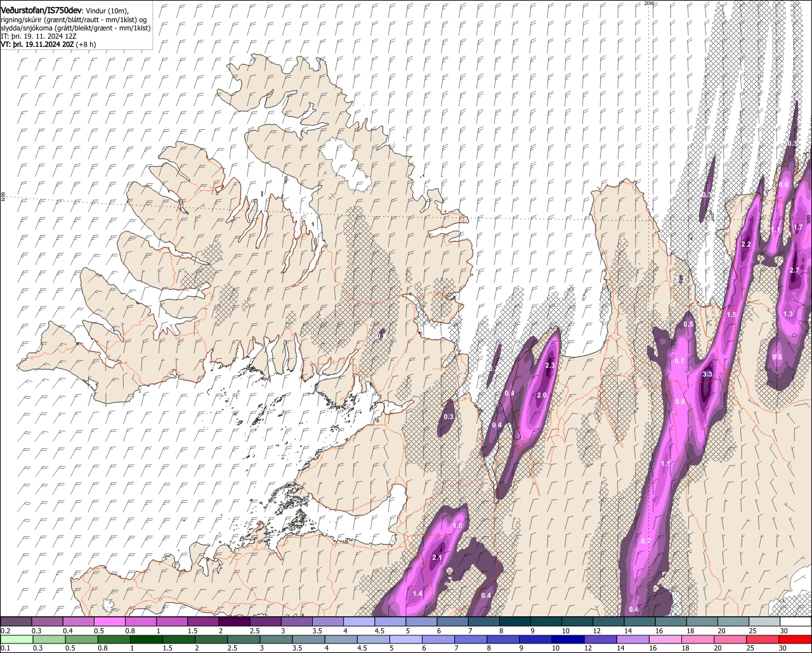Click the 3.3 precipitation value on the map
This screenshot has width=812, height=653.
pos(709,375)
